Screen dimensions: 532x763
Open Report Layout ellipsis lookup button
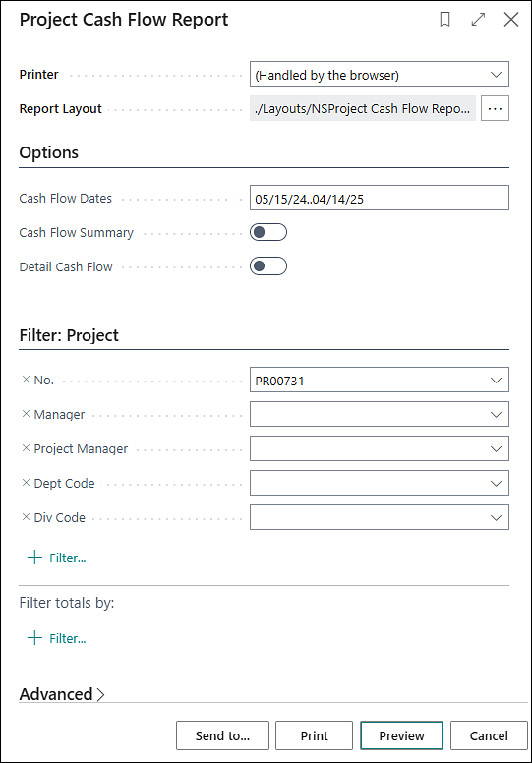[x=495, y=108]
